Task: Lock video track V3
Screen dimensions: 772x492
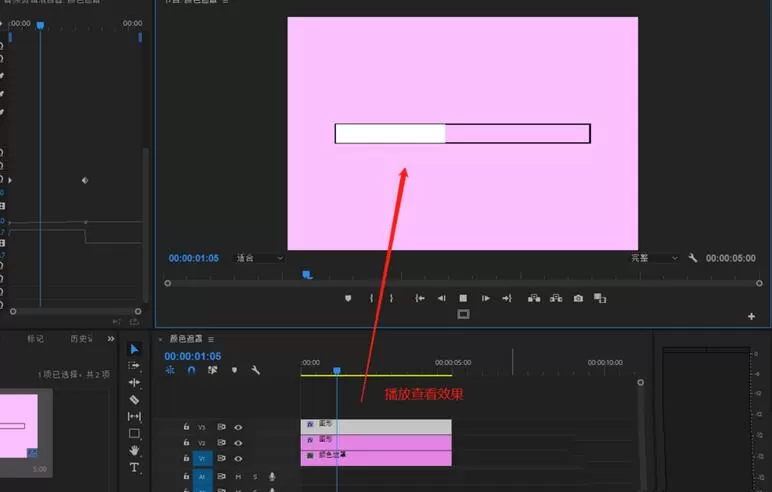Action: coord(186,427)
